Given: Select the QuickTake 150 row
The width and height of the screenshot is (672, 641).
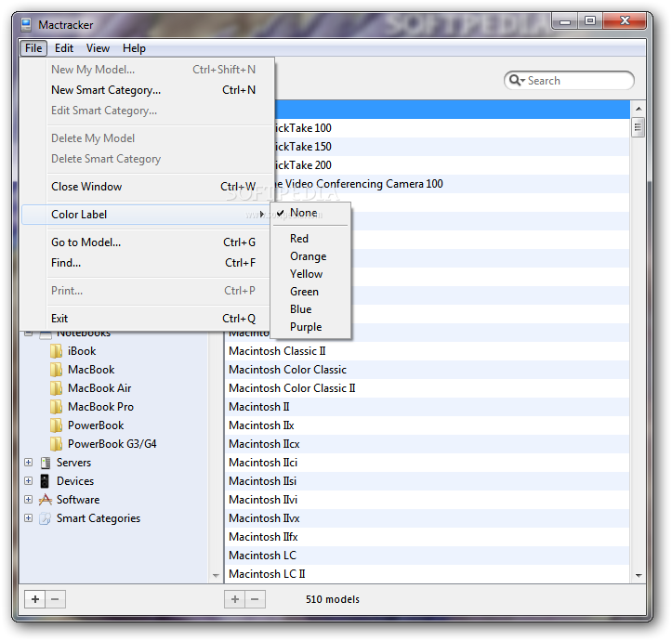Looking at the screenshot, I should [452, 147].
